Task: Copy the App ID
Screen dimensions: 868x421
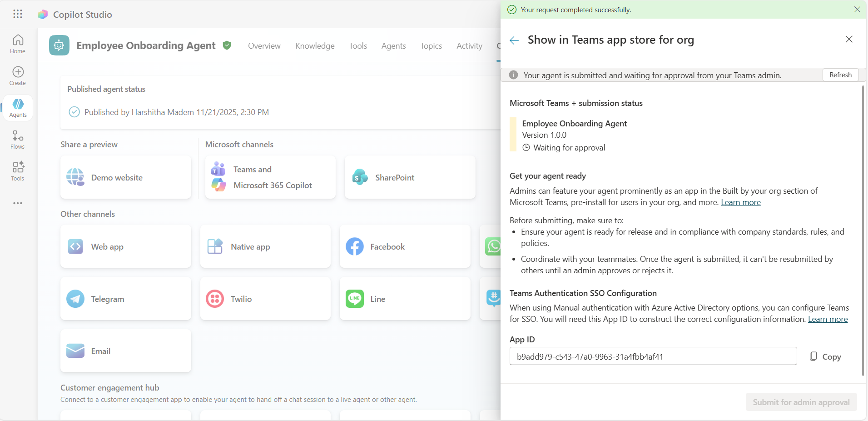Action: [825, 357]
